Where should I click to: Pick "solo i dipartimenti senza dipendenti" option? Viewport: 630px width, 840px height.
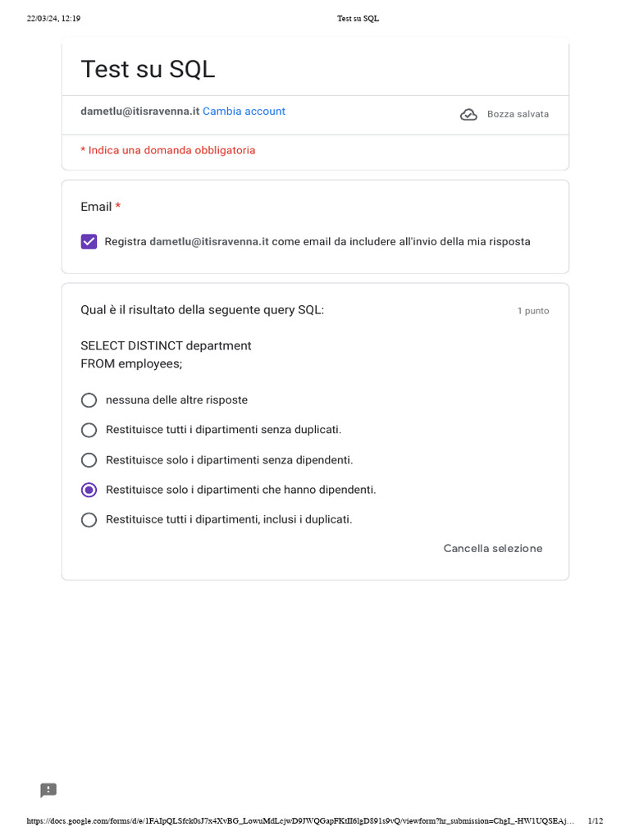point(89,460)
